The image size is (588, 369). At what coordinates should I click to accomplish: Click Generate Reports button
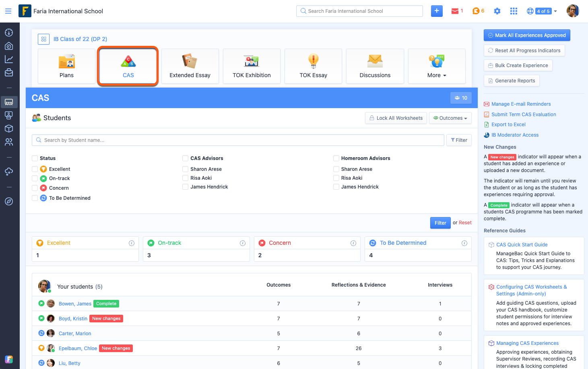[512, 81]
